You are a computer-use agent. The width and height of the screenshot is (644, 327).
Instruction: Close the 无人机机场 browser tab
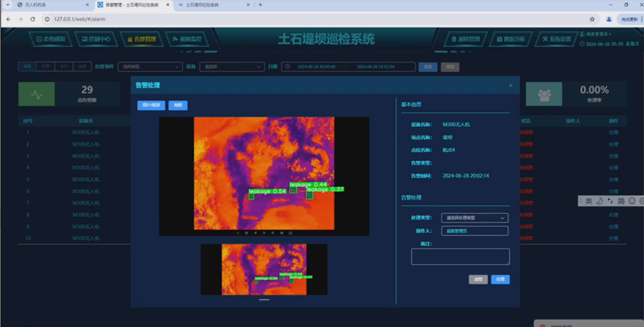(x=87, y=5)
